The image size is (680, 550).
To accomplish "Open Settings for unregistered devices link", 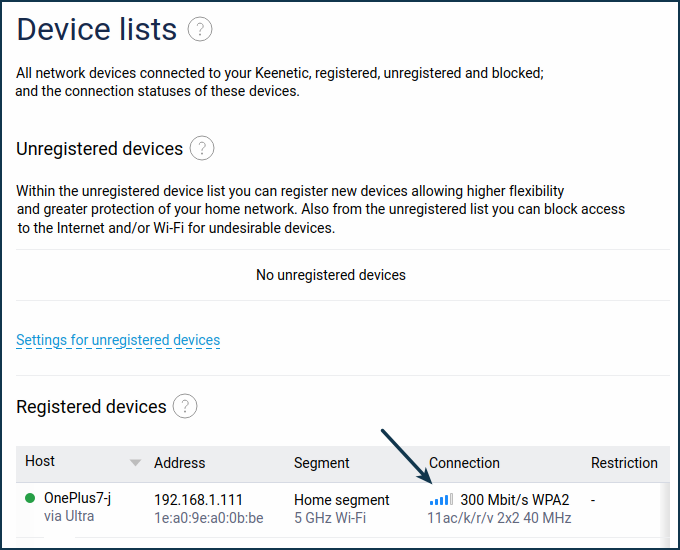I will coord(118,340).
